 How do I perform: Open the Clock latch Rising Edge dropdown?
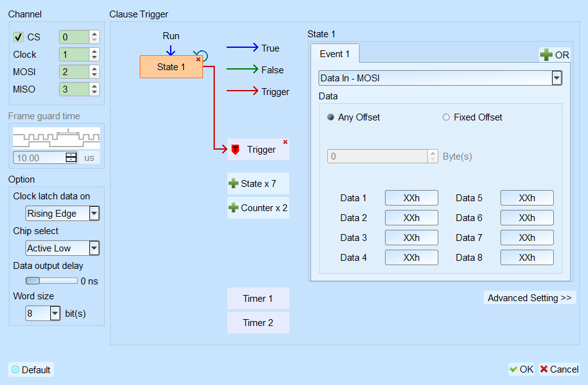94,214
